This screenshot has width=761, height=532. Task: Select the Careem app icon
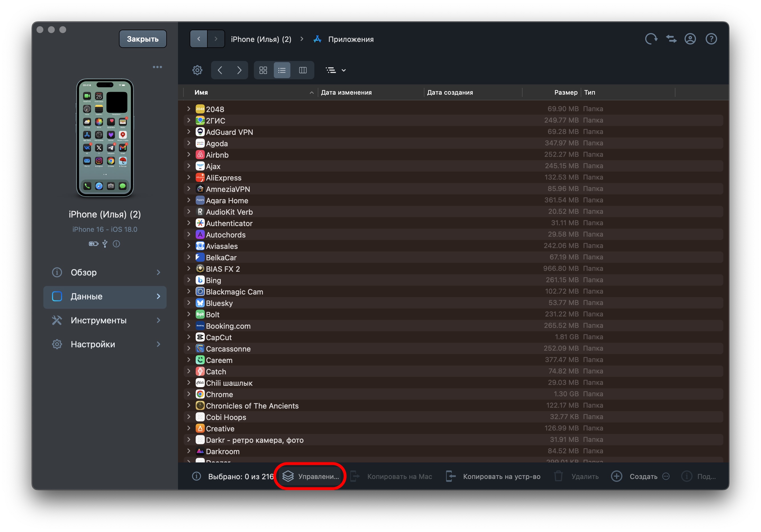tap(200, 360)
